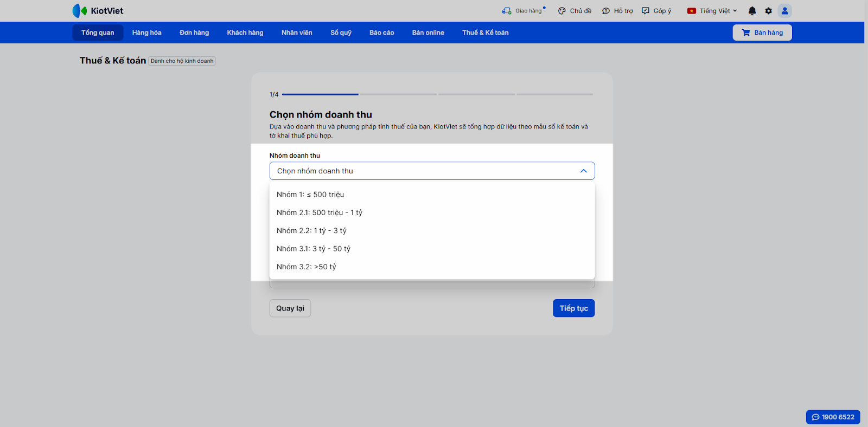Select Nhóm 2.1: 500 triệu - 1 tỷ
Image resolution: width=868 pixels, height=427 pixels.
(x=432, y=212)
